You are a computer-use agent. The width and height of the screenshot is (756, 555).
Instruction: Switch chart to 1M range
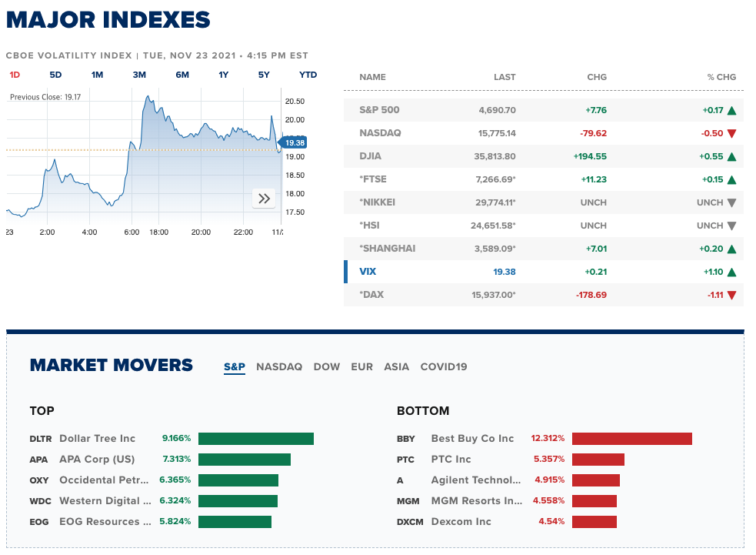[x=97, y=75]
